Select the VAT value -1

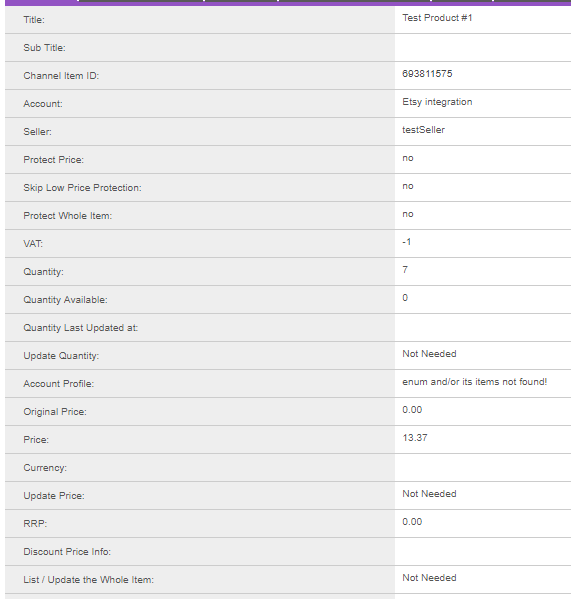406,242
